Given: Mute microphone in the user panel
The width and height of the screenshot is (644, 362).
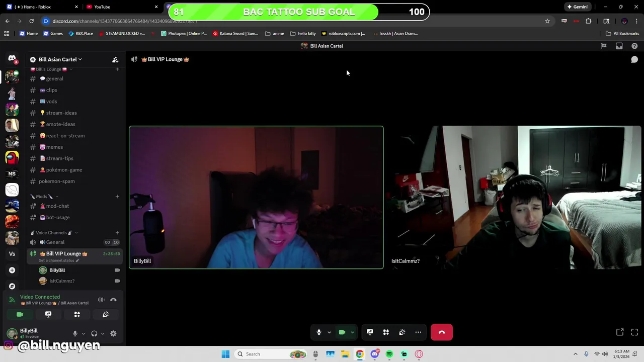Looking at the screenshot, I should click(75, 333).
